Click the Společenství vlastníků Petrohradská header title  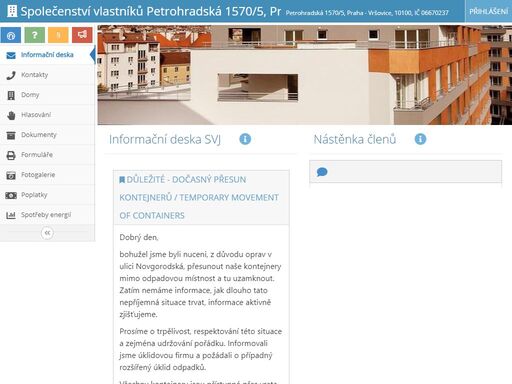click(151, 11)
